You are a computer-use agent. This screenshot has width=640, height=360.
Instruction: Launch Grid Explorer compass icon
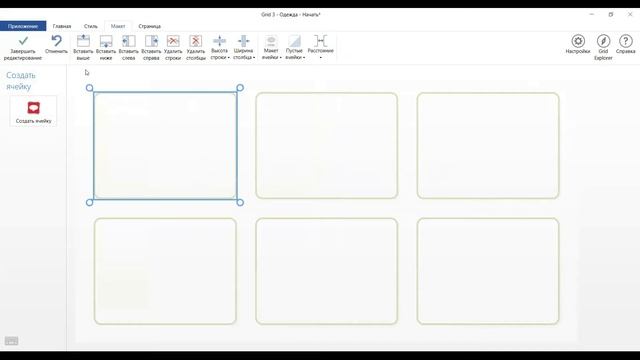[x=603, y=47]
